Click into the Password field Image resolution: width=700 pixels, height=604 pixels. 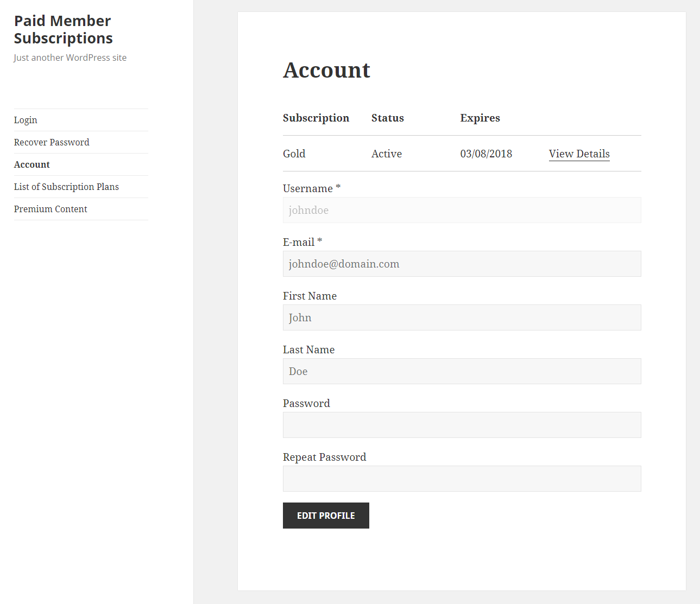tap(462, 425)
